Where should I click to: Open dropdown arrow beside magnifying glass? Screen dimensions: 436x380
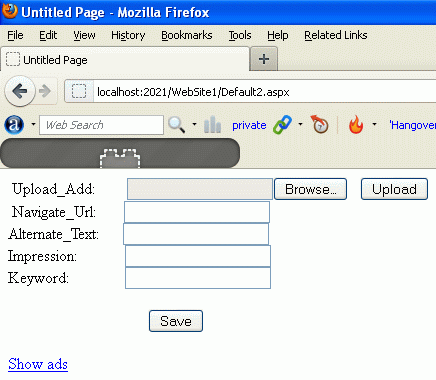point(194,125)
